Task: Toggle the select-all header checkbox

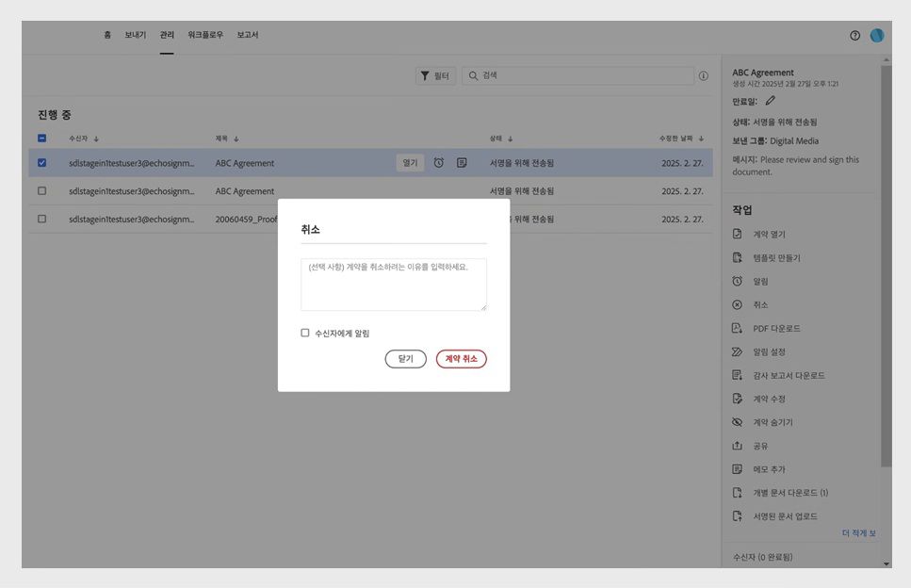Action: coord(41,139)
